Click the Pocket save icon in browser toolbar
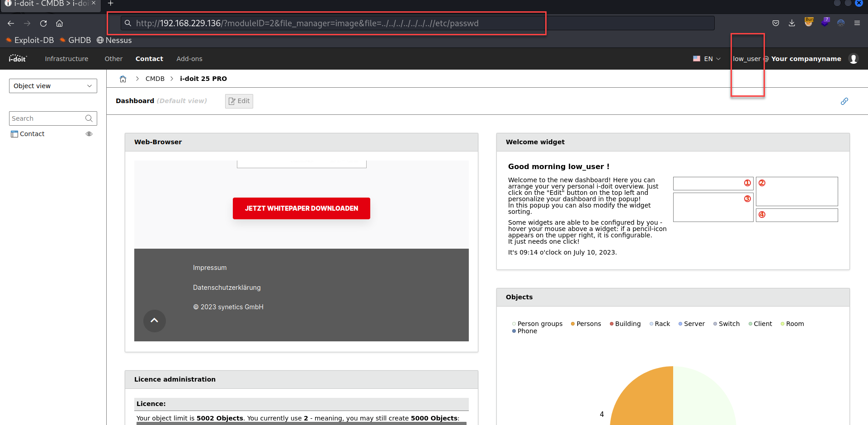This screenshot has width=868, height=425. (776, 23)
